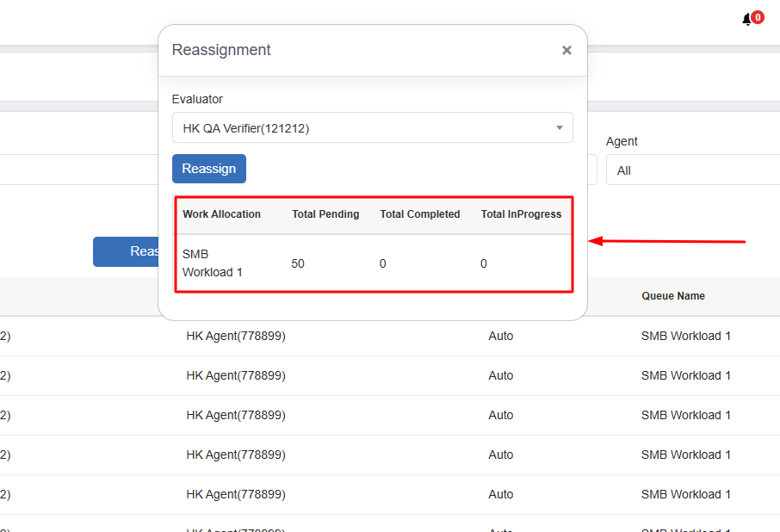Viewport: 780px width, 532px height.
Task: Click the Total Pending column header
Action: coord(325,214)
